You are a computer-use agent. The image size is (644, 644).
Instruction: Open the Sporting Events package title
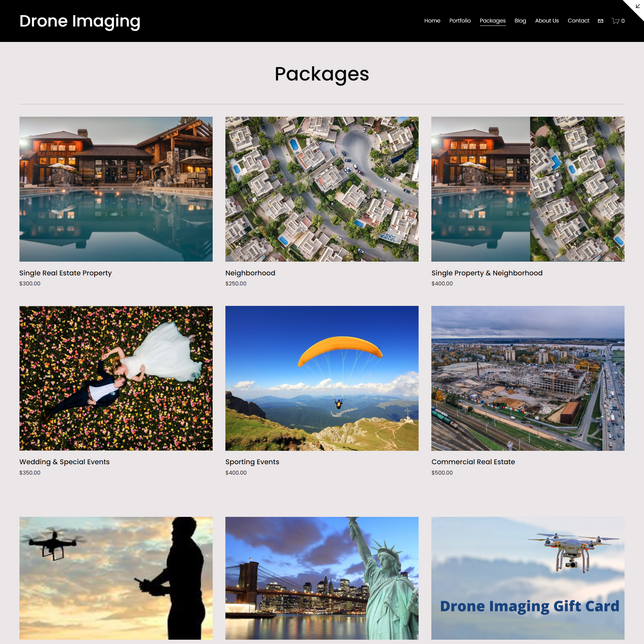coord(252,462)
